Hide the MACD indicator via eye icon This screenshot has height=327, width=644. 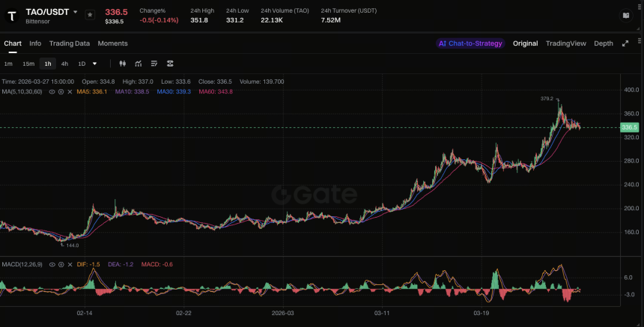(52, 265)
